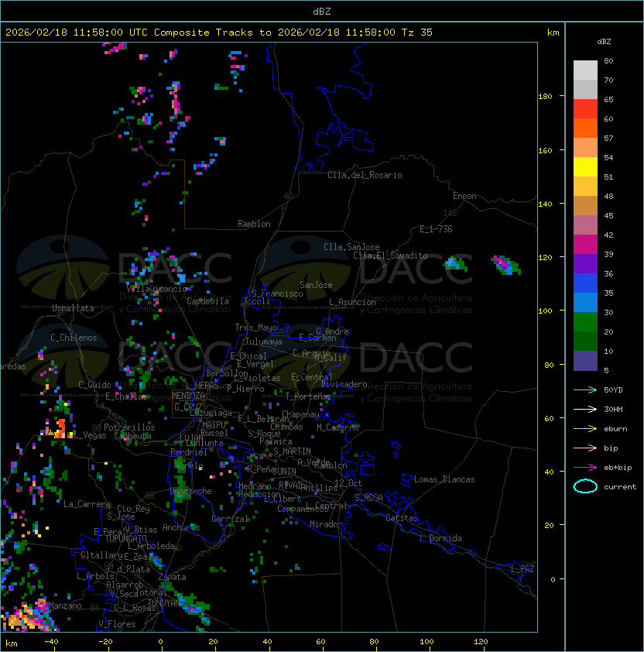Click the SanJose place label
644x652 pixels.
(x=316, y=285)
